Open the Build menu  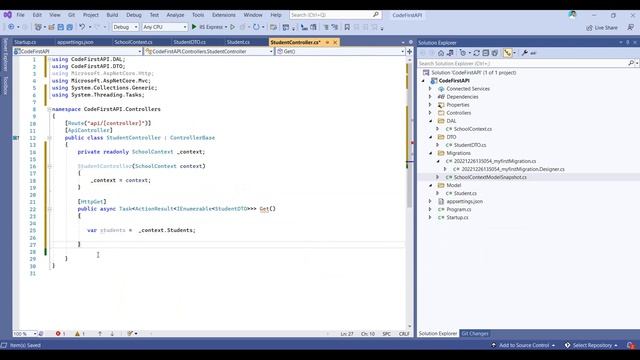click(112, 15)
